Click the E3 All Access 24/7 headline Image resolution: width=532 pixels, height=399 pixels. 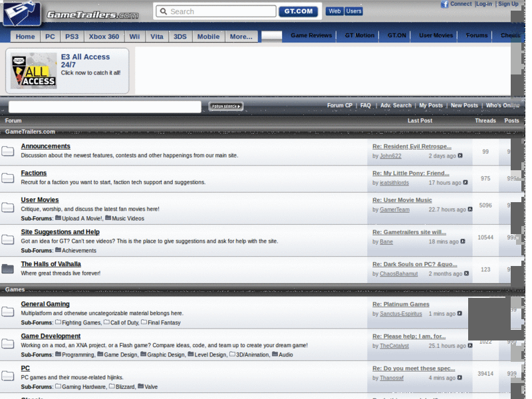pos(86,61)
